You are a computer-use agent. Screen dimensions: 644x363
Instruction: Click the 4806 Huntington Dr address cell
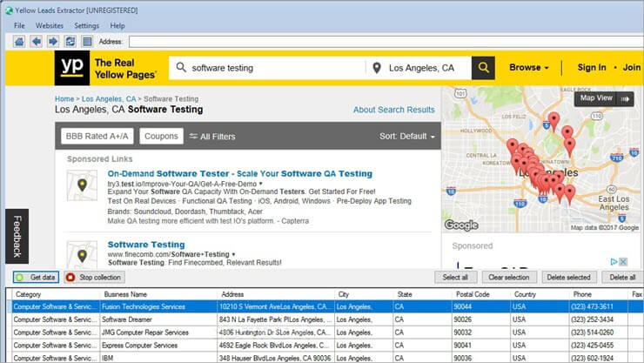coord(276,333)
